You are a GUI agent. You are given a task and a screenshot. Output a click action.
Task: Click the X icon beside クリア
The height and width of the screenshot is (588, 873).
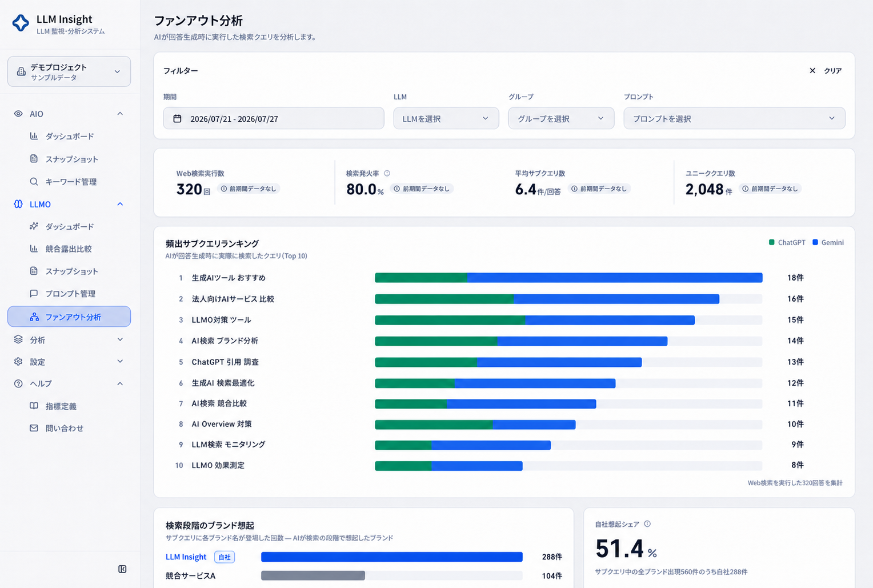(x=812, y=71)
